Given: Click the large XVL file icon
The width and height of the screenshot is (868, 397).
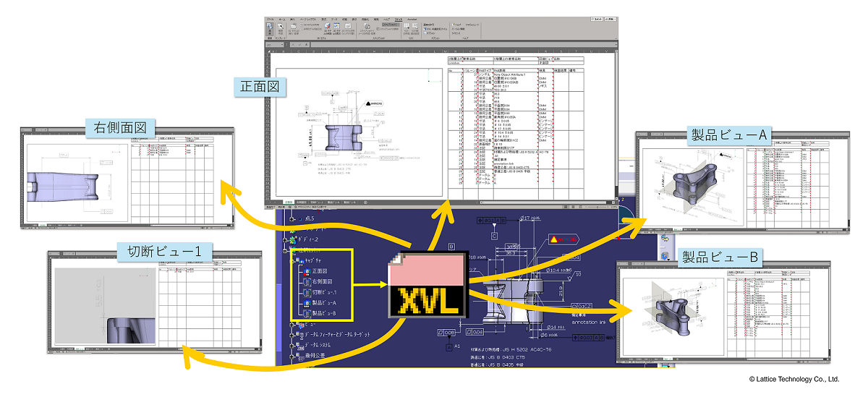Looking at the screenshot, I should 426,283.
